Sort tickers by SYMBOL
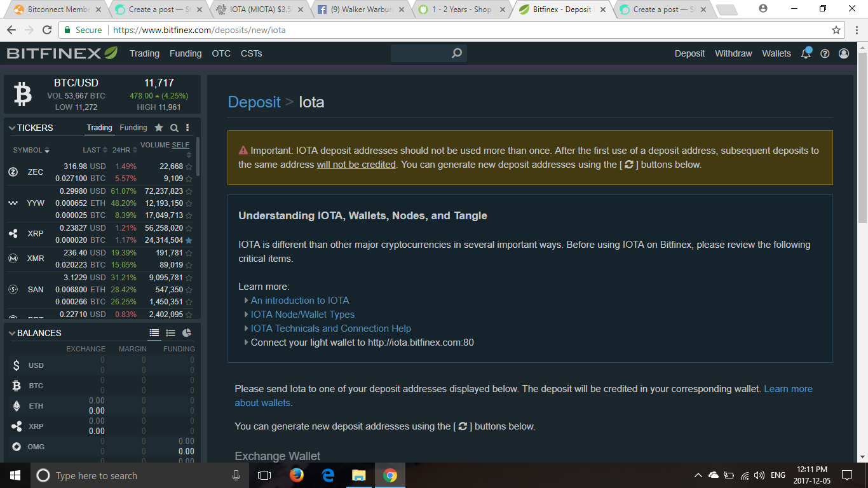868x488 pixels. point(31,150)
